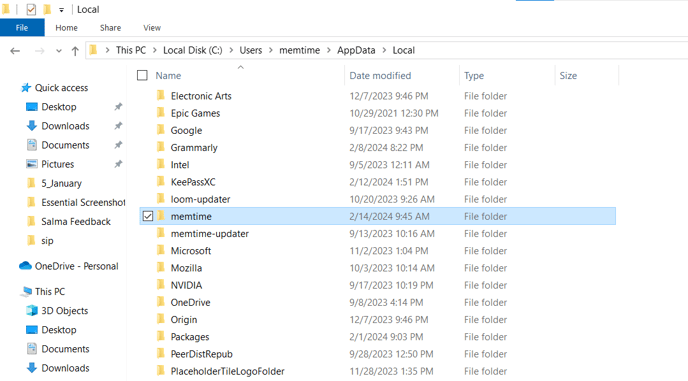The width and height of the screenshot is (688, 381).
Task: Expand chevron after AppData in address bar
Action: coord(384,50)
